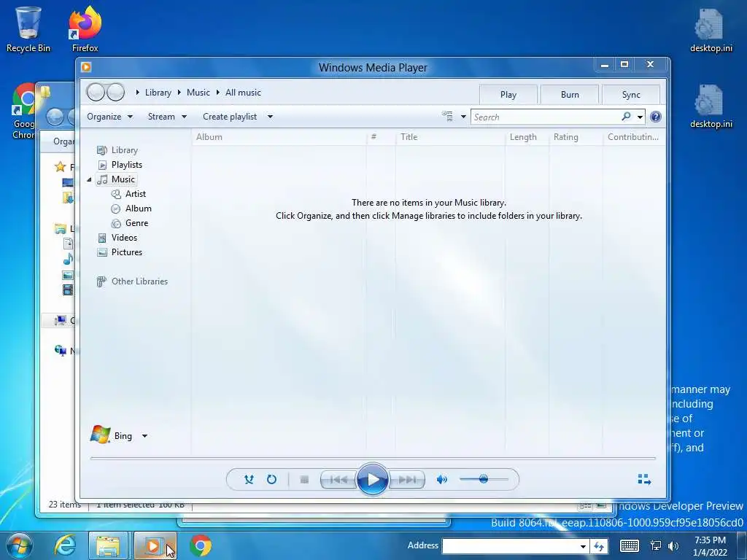Open the Burn tab
Image resolution: width=747 pixels, height=560 pixels.
pos(570,94)
